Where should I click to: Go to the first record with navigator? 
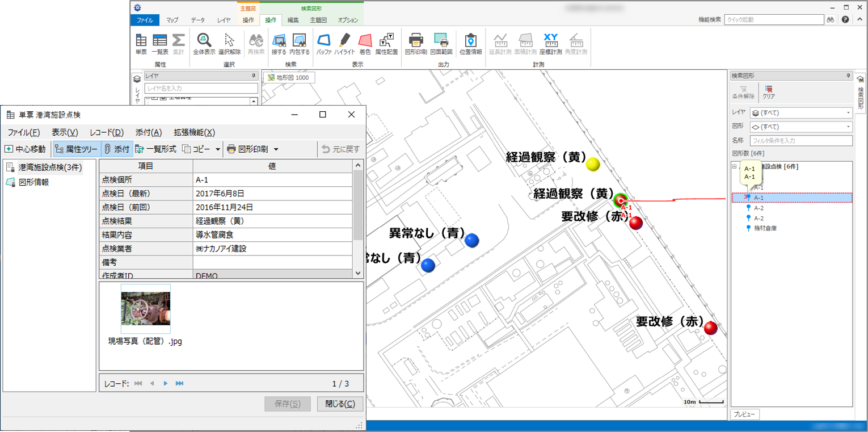138,384
